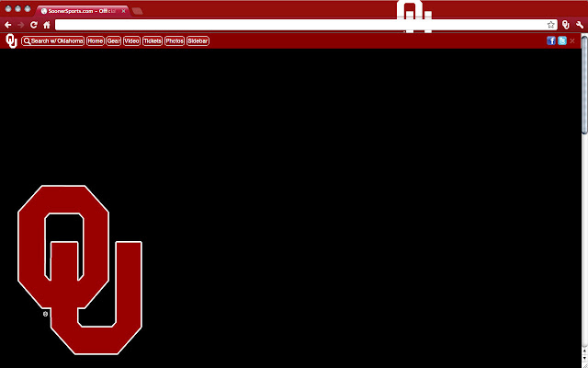Click Search w/ Oklahoma button
588x368 pixels.
tap(53, 40)
